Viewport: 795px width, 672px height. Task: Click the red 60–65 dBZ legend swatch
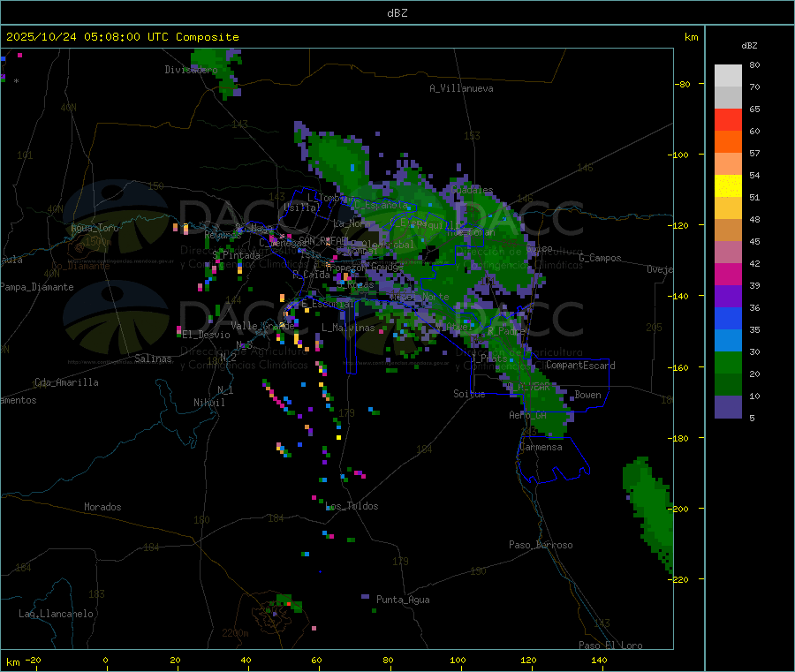coord(728,119)
